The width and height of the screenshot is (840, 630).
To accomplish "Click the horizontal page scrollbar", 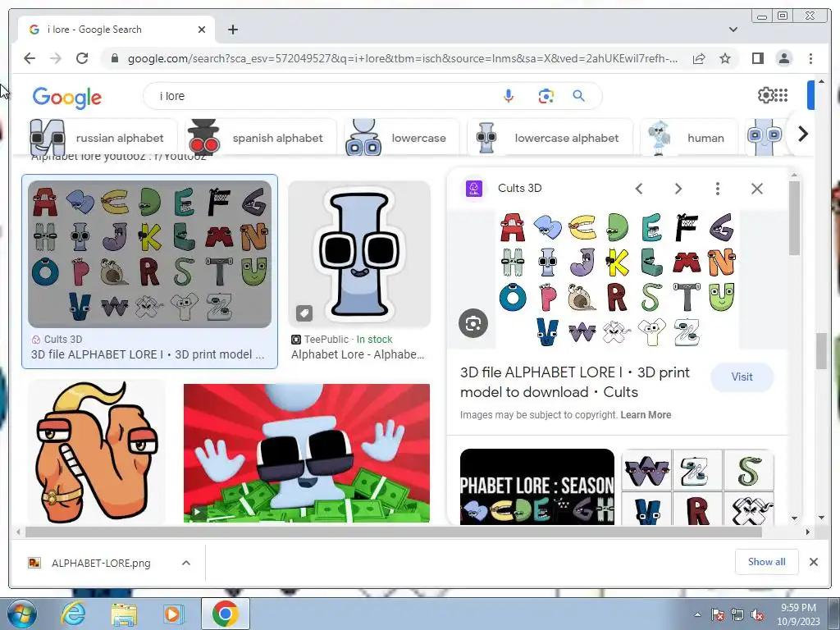I will point(394,532).
